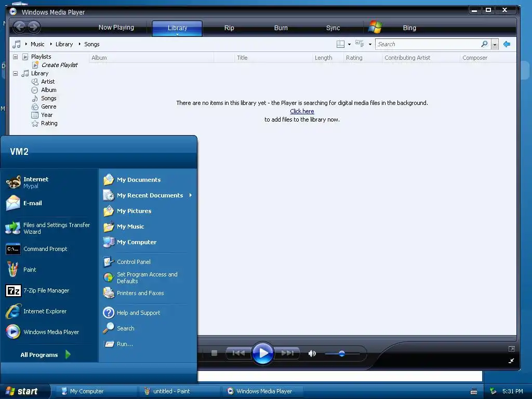Open Control Panel from Start menu

(x=148, y=262)
